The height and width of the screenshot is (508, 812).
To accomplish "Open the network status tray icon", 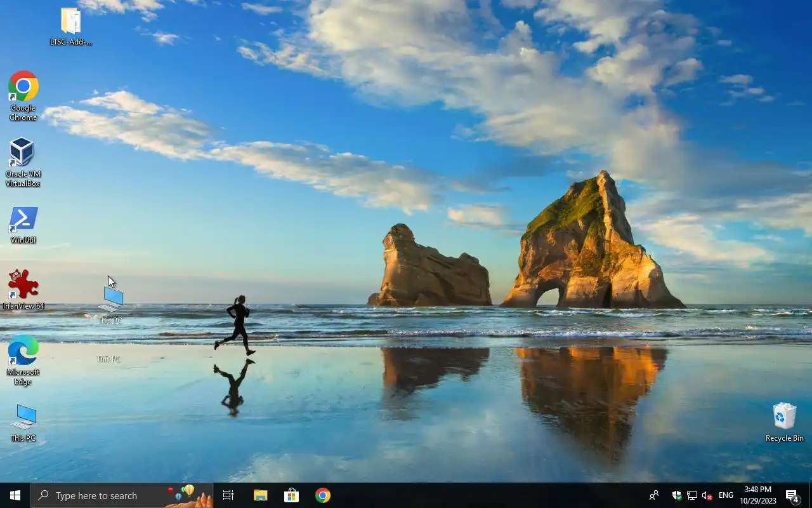I will [x=692, y=495].
